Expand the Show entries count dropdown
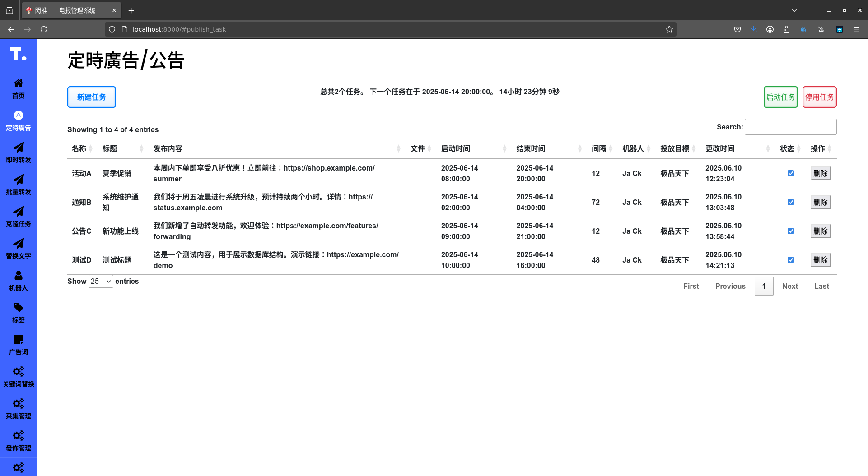 [x=101, y=282]
